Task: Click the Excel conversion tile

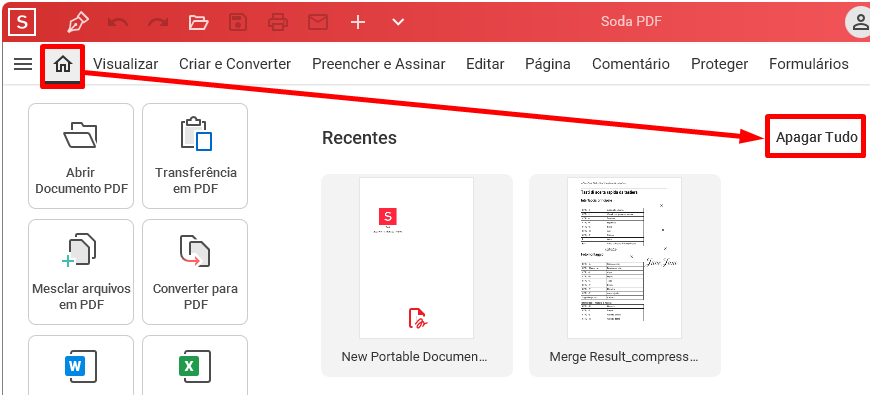Action: pos(195,365)
